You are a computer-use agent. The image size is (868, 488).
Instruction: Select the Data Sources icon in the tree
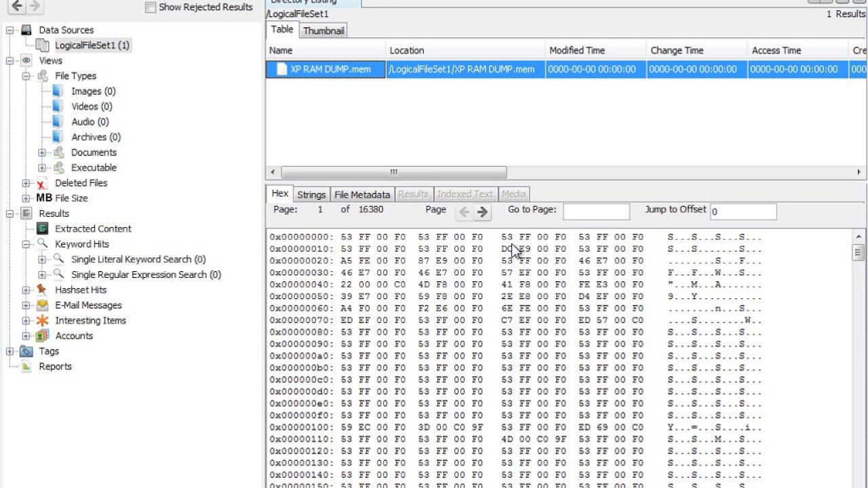tap(25, 30)
